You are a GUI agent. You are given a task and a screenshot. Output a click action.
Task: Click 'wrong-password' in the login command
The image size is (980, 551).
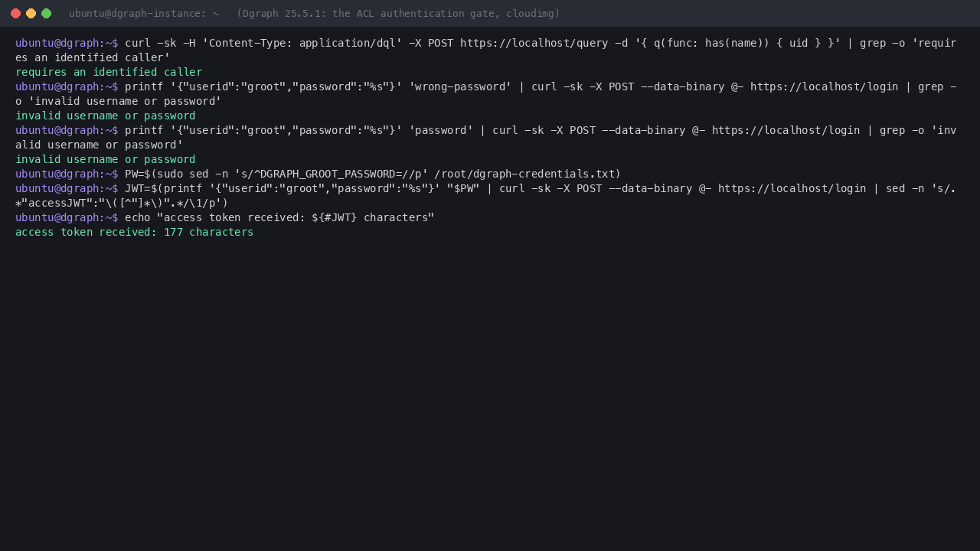[x=460, y=86]
